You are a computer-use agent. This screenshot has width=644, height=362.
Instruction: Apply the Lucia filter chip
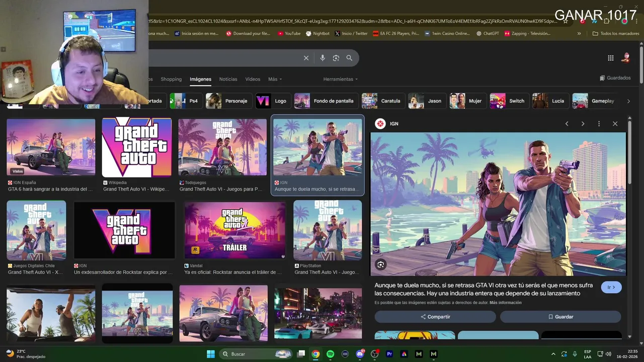point(550,101)
